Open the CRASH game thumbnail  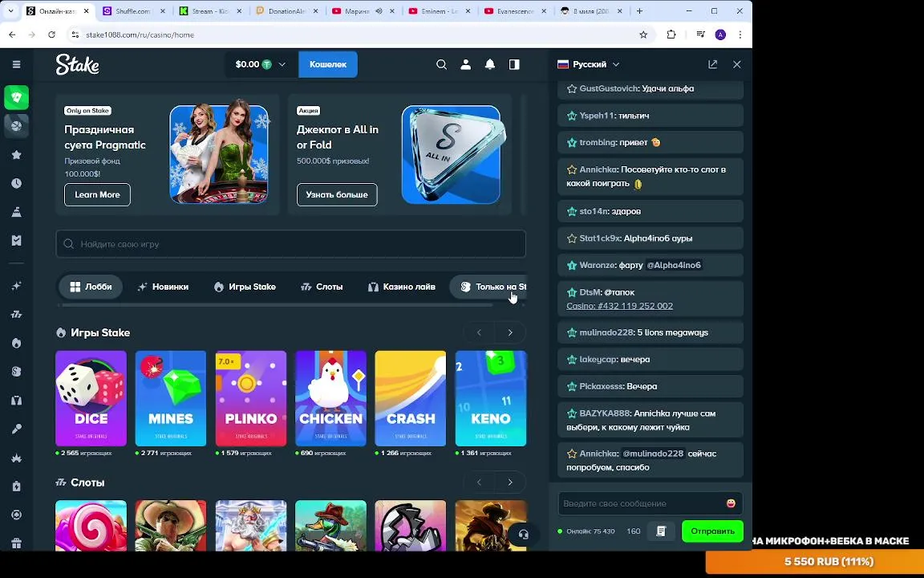[x=410, y=398]
